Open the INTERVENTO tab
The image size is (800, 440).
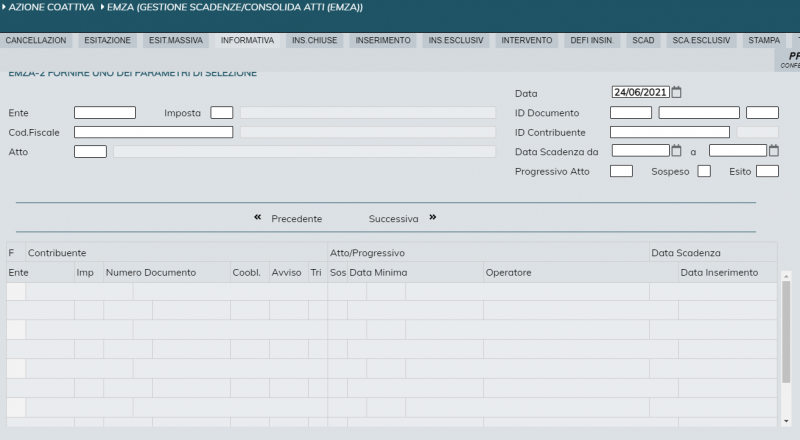click(526, 41)
